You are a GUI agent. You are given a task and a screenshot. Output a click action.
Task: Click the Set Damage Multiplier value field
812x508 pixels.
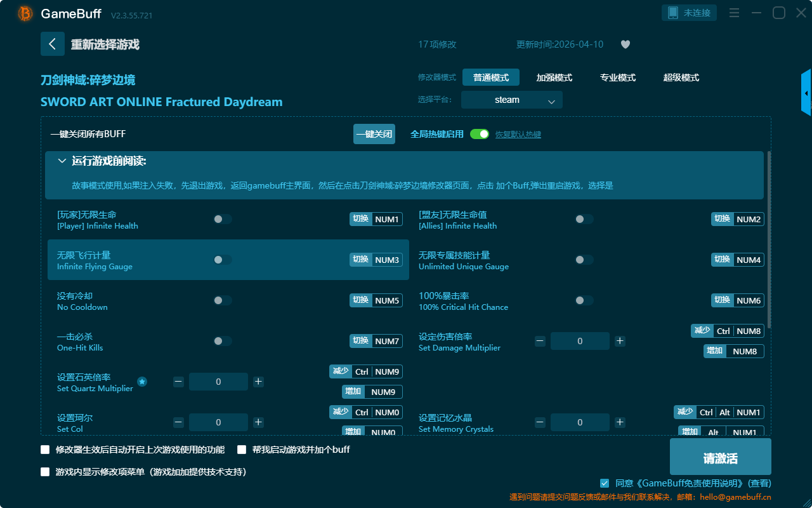pos(580,341)
